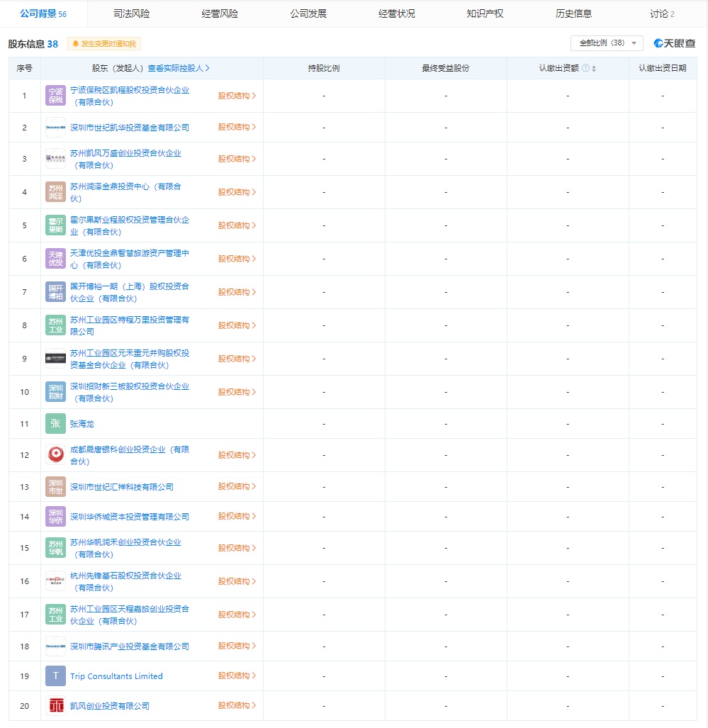
Task: Click the 天眼查 logo
Action: click(674, 43)
